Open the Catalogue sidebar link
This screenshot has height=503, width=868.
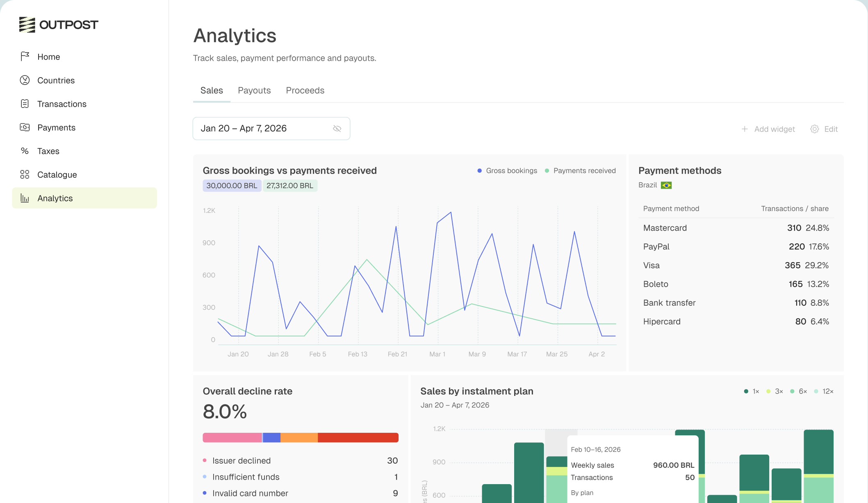coord(84,174)
